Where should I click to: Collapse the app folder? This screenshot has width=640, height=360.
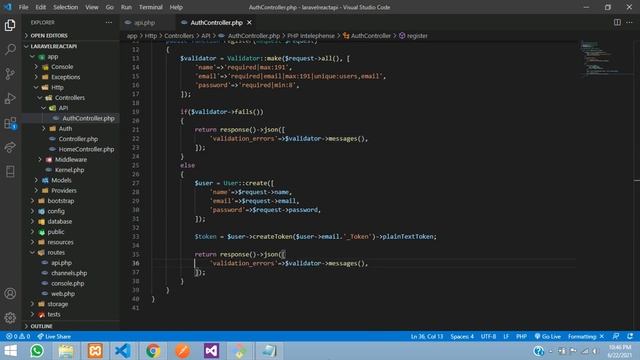pos(53,57)
